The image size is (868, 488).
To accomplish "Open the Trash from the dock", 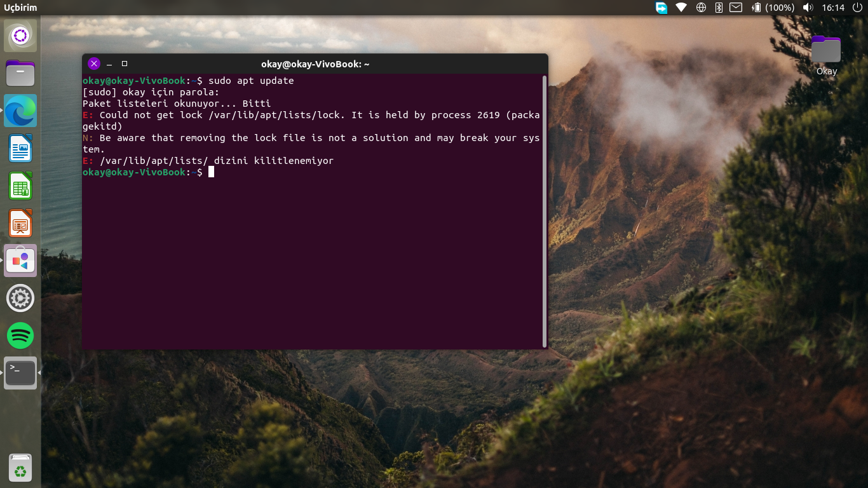I will tap(20, 468).
